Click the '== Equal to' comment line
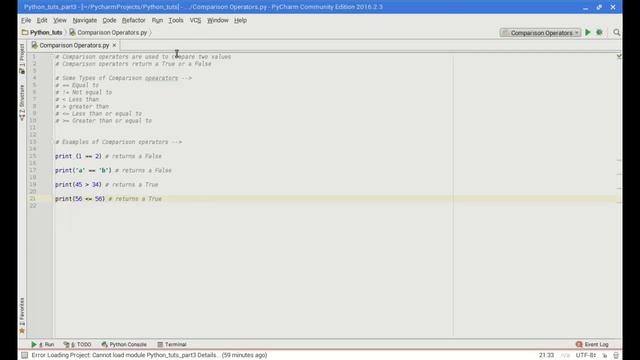 tap(77, 85)
